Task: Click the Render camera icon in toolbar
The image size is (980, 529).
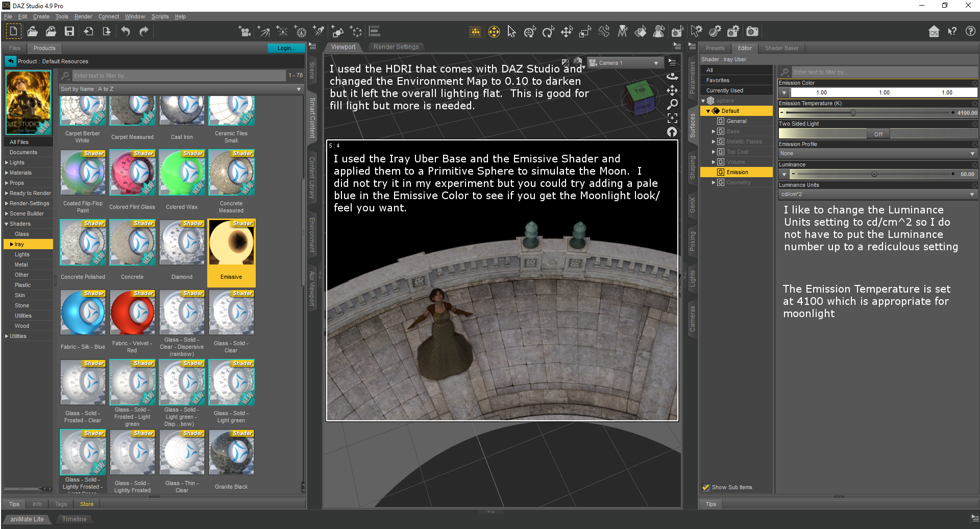Action: [752, 32]
